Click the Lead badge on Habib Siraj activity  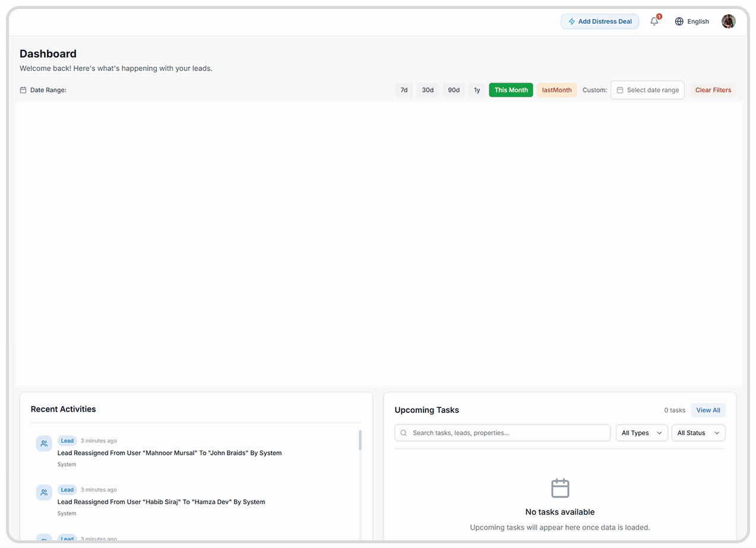click(67, 490)
